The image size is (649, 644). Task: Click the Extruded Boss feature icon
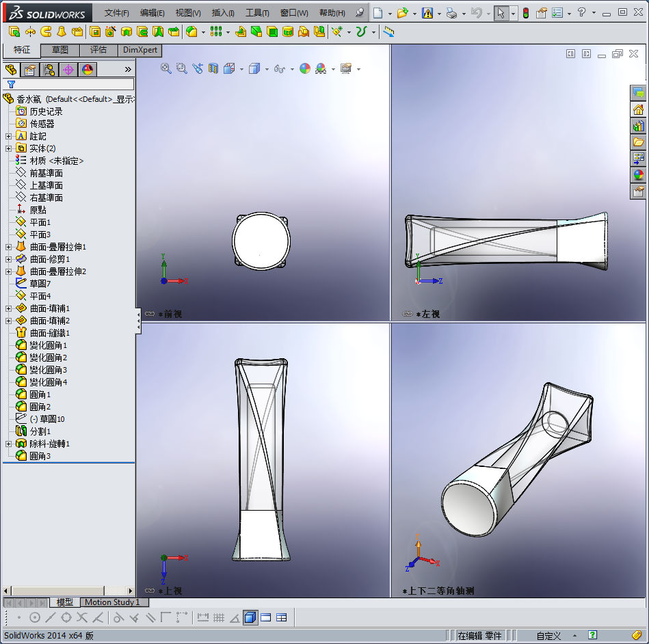click(x=14, y=32)
